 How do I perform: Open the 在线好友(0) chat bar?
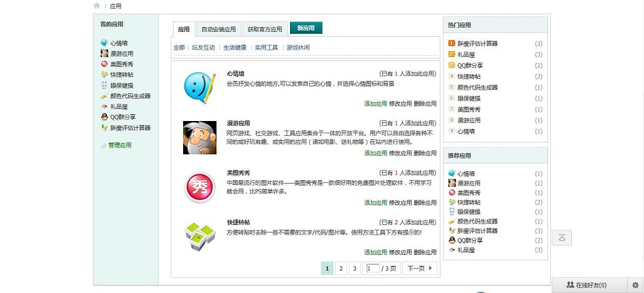pyautogui.click(x=590, y=285)
